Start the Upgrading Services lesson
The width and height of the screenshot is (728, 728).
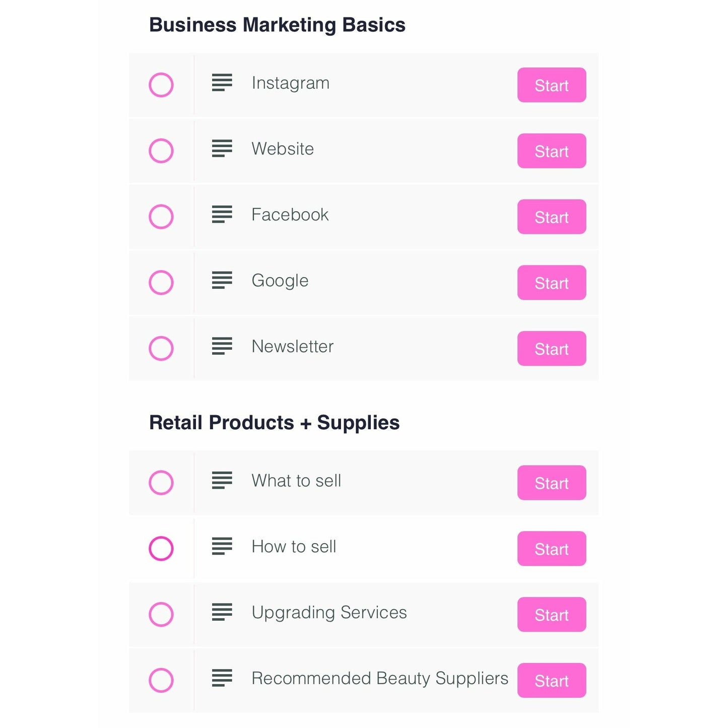[551, 615]
